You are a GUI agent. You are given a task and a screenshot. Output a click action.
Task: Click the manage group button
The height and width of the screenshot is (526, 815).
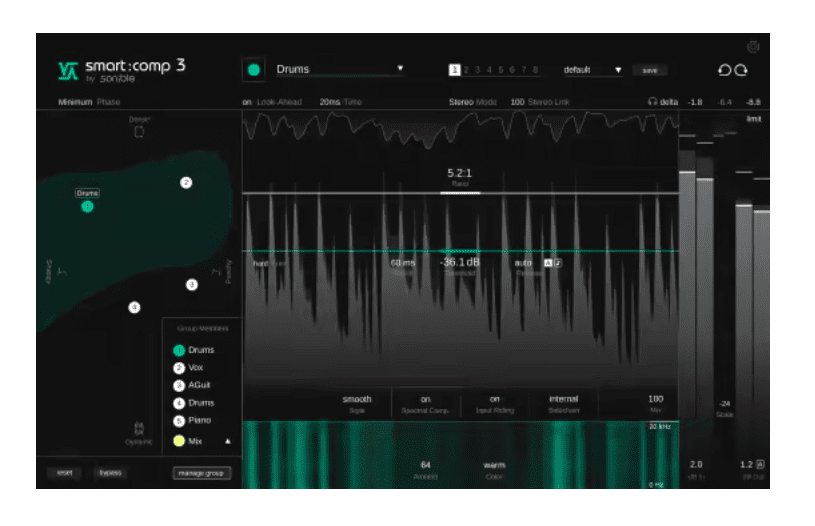click(x=201, y=473)
